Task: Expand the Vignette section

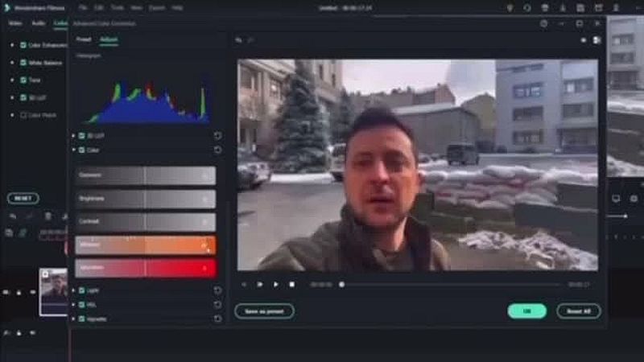Action: [x=73, y=319]
